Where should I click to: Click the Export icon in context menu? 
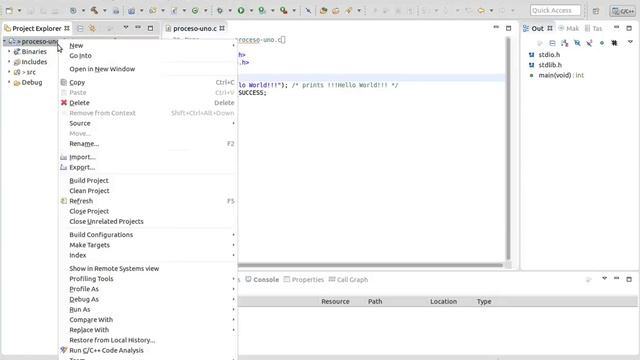click(64, 167)
